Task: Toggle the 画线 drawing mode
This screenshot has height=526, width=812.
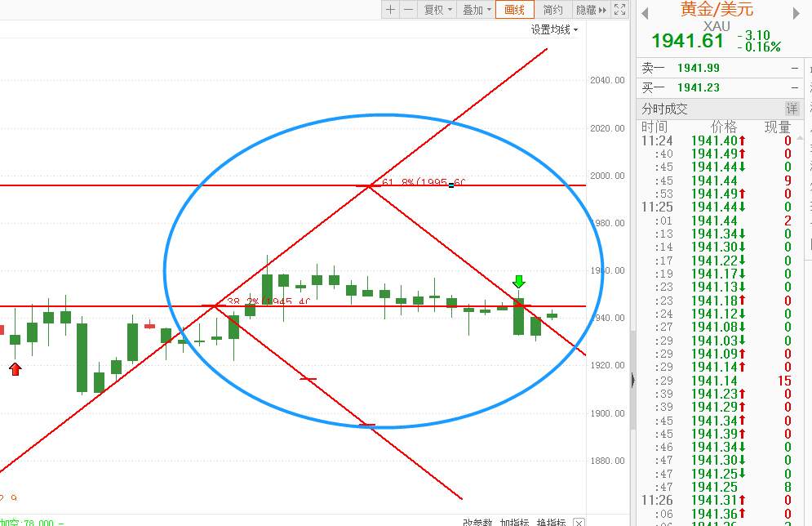Action: pyautogui.click(x=515, y=10)
